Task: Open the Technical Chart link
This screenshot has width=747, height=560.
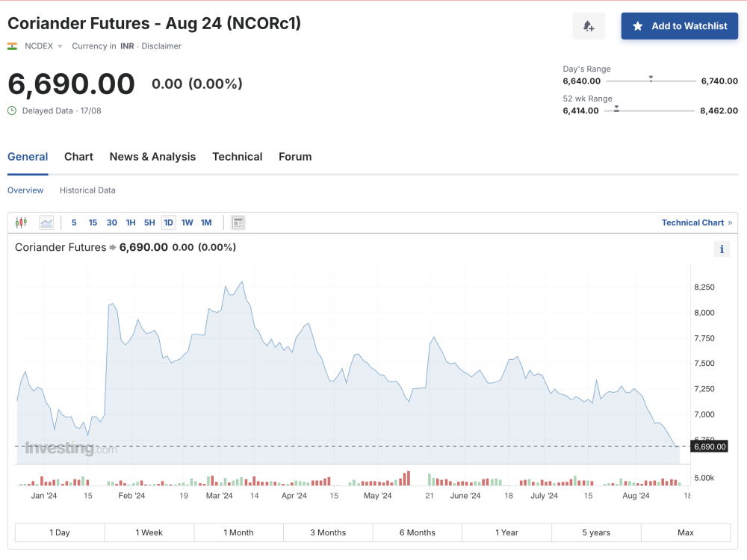Action: click(x=696, y=223)
